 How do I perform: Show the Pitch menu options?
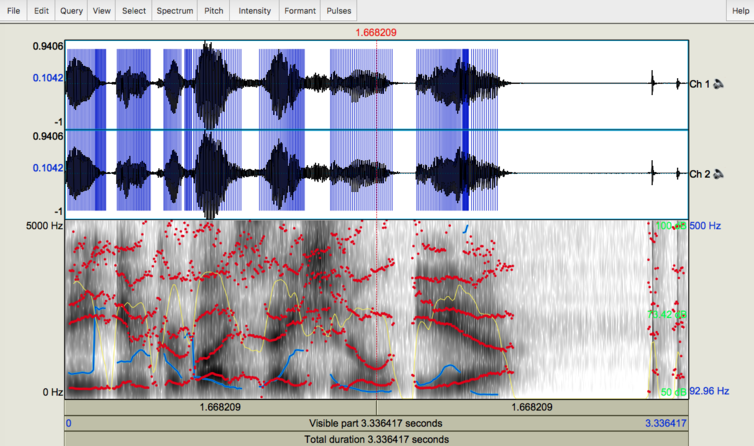coord(213,10)
